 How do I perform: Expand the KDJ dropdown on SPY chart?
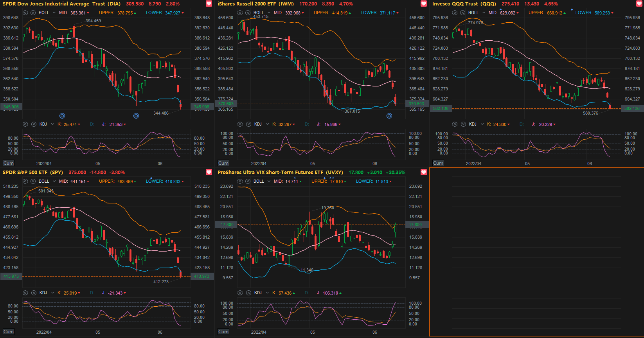tap(52, 293)
